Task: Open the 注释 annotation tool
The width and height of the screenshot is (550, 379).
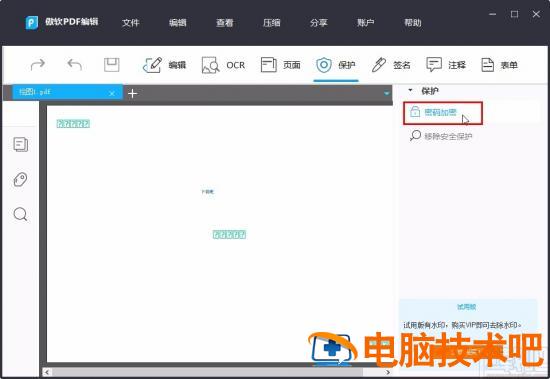Action: (446, 65)
